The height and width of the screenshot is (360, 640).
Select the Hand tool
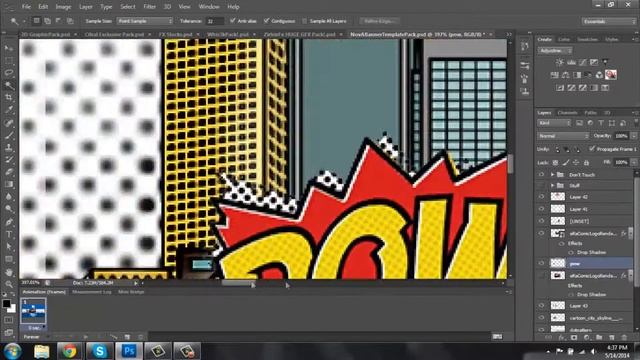point(9,272)
